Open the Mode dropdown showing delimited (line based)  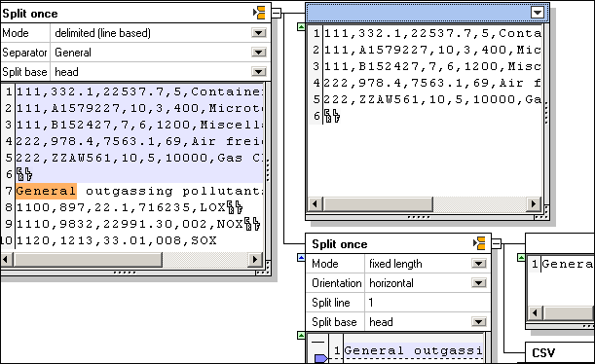click(x=258, y=33)
